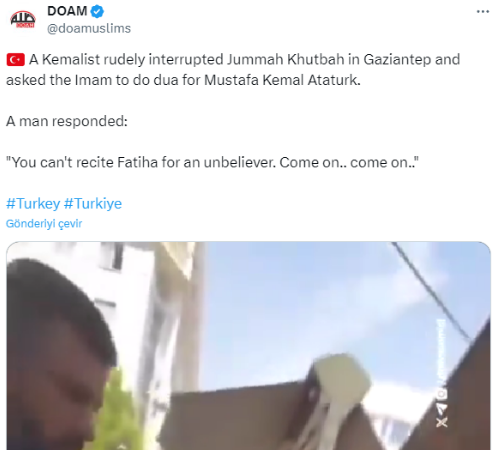Screen dimensions: 496x450
Task: Click the Telegram icon watermark in the video
Action: [x=441, y=408]
